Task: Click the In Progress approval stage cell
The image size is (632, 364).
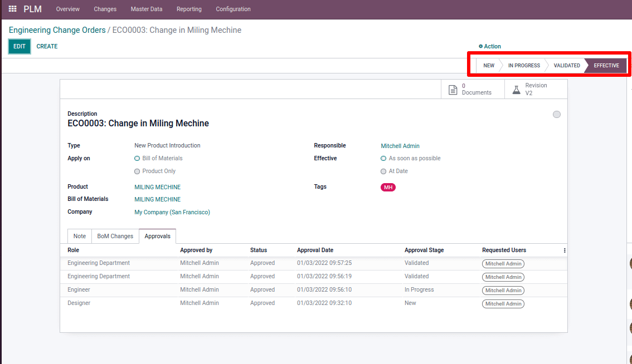Action: [x=419, y=289]
